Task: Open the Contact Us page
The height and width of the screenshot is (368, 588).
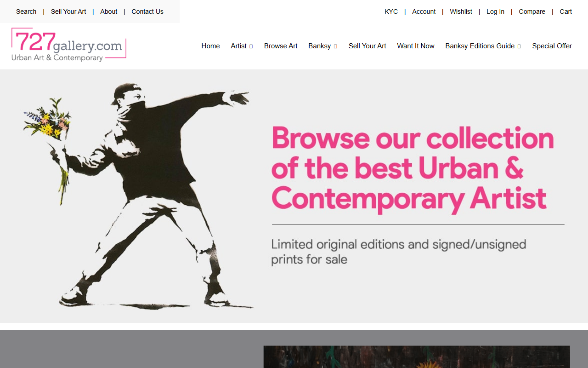Action: click(147, 11)
